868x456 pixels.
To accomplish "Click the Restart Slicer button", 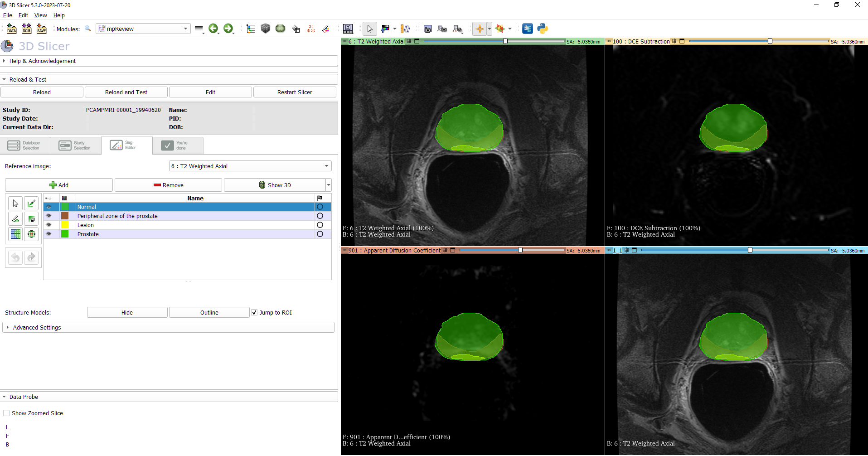I will (x=295, y=92).
